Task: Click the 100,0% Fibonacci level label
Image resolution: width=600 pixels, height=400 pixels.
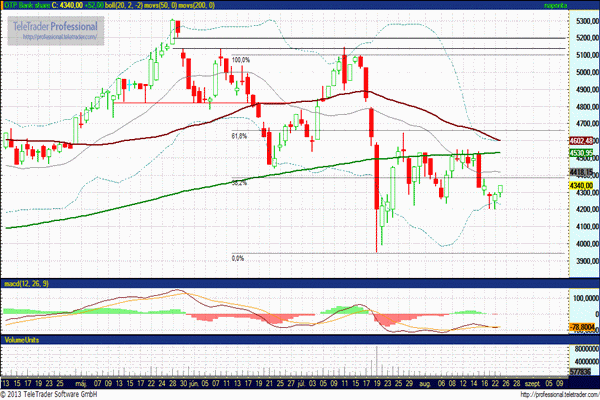Action: (x=240, y=60)
